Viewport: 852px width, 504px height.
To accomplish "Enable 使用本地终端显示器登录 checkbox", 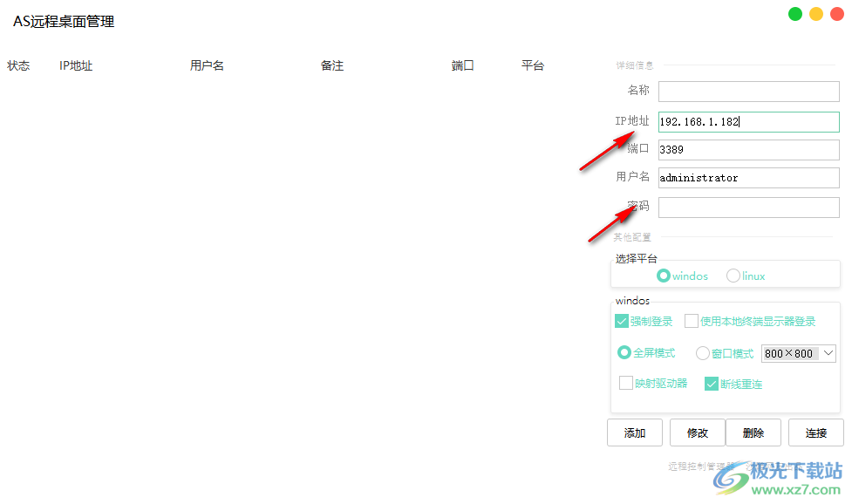I will [x=692, y=321].
